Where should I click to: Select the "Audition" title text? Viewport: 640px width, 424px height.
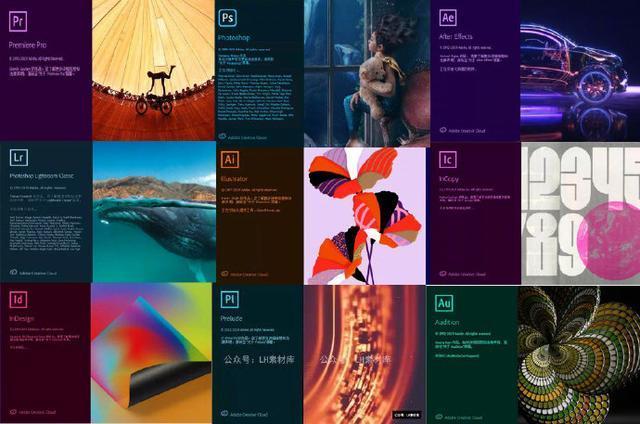coord(447,322)
